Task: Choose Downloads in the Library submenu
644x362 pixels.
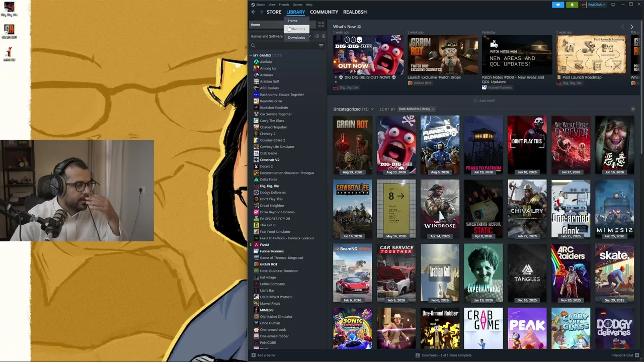Action: (x=296, y=38)
